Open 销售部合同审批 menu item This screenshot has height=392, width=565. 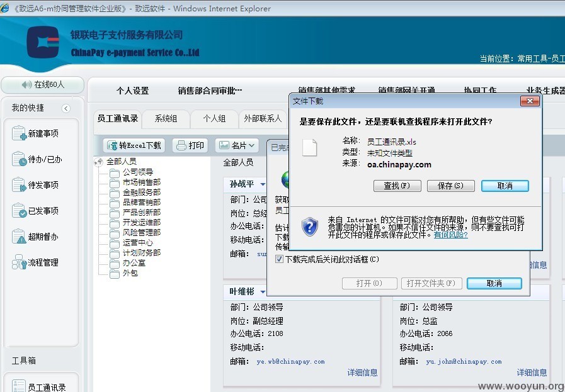coord(210,91)
